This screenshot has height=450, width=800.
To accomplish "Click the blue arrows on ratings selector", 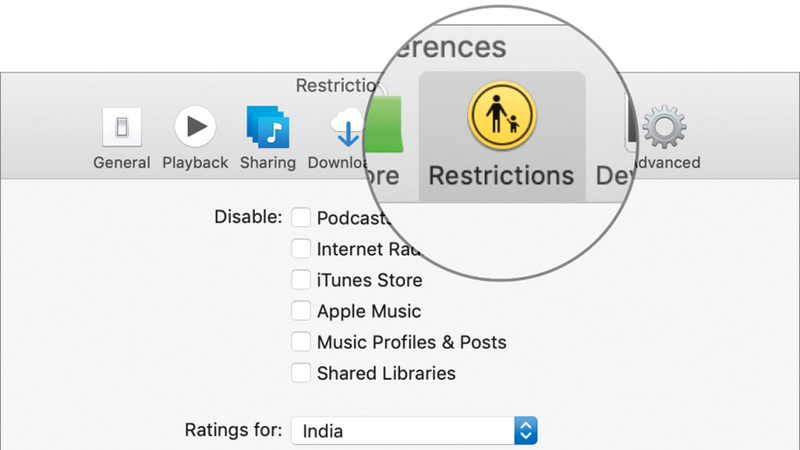I will (x=526, y=431).
